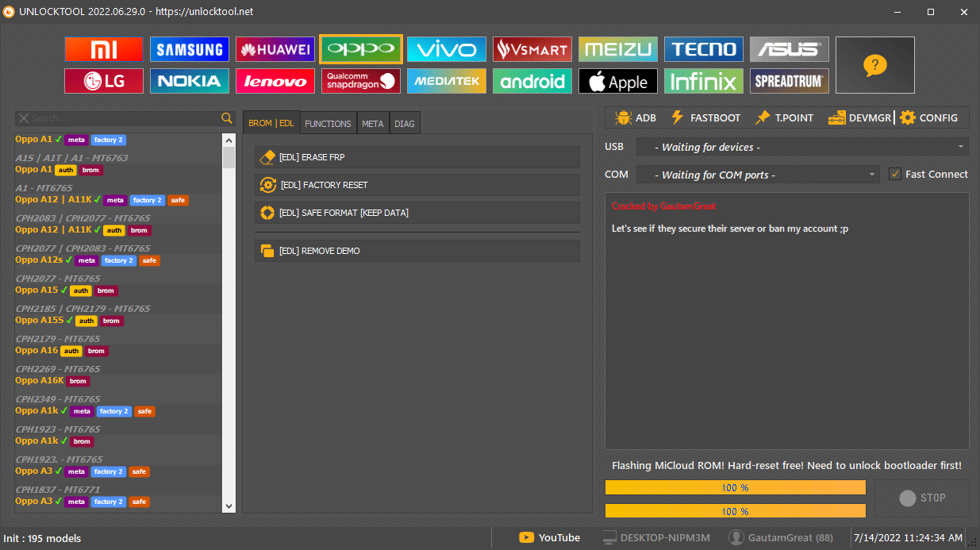980x550 pixels.
Task: Open the USB devices dropdown
Action: click(x=801, y=146)
